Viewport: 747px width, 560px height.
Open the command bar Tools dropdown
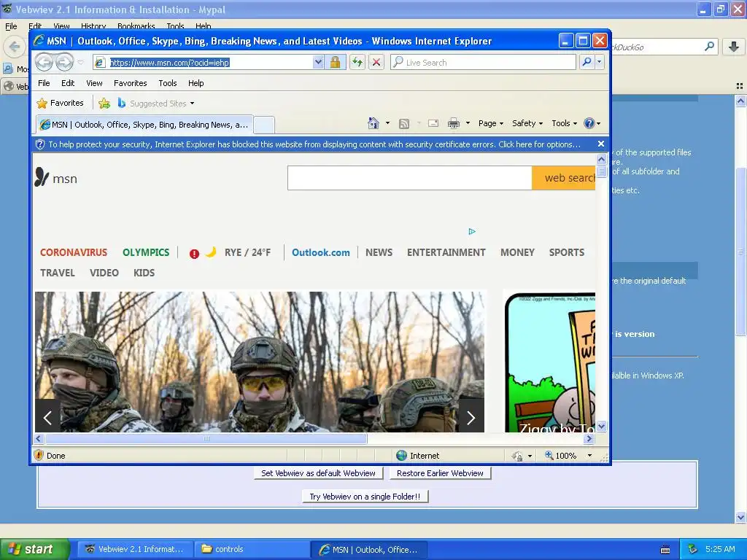[x=564, y=123]
